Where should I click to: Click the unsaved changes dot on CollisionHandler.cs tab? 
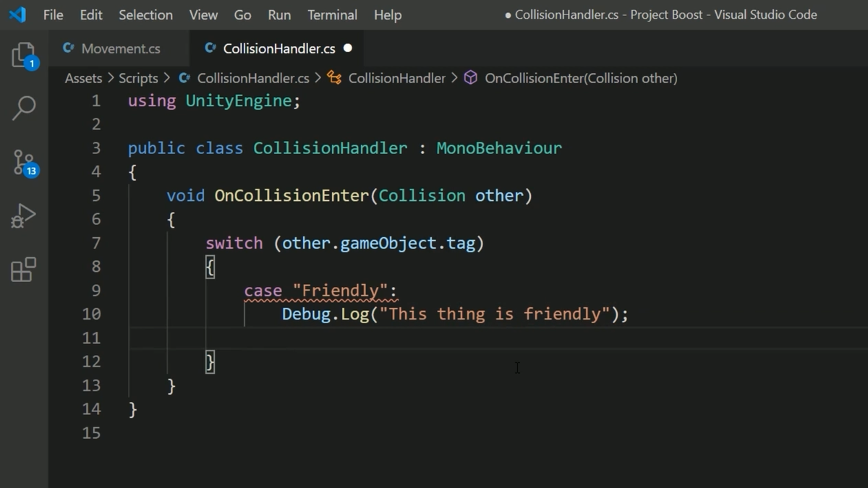[348, 48]
